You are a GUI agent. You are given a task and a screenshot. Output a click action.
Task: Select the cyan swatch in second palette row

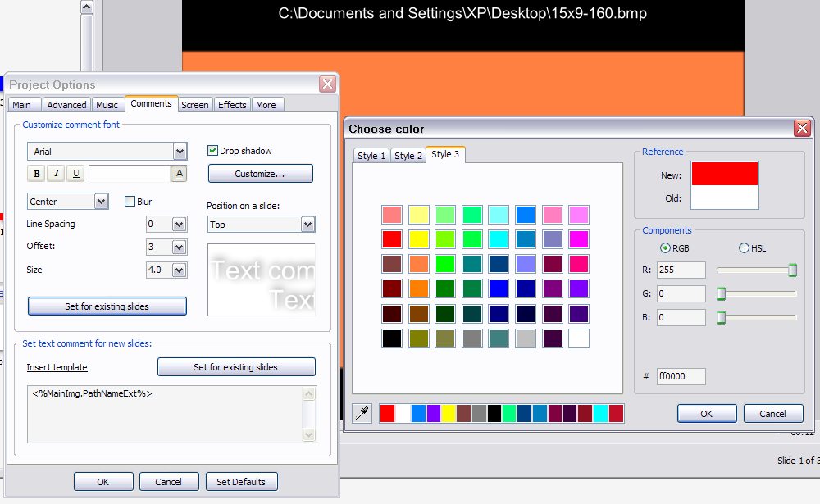pyautogui.click(x=499, y=239)
